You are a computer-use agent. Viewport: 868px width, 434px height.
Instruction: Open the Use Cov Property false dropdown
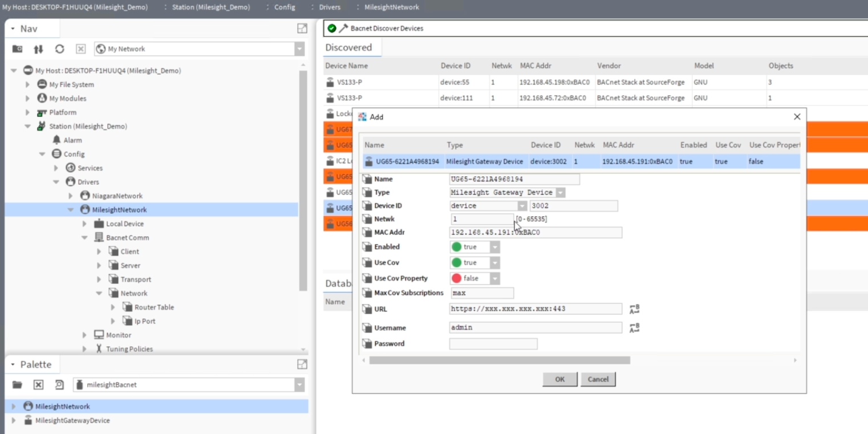494,278
